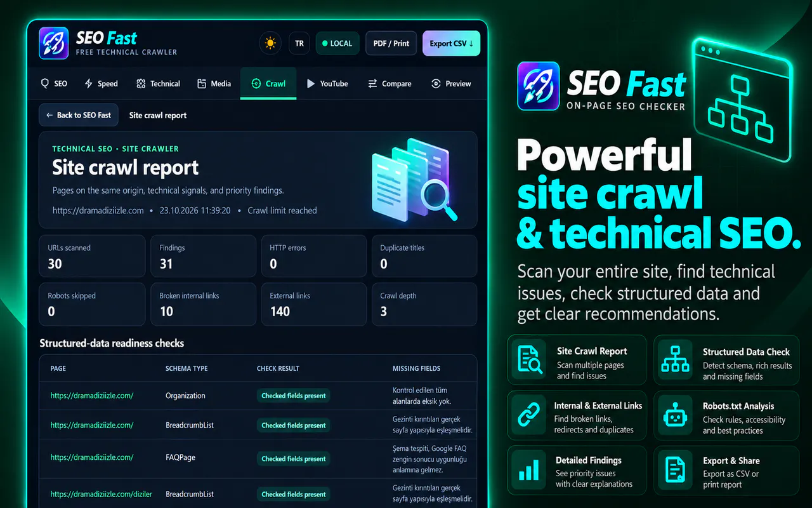Open the Technical tab

(x=158, y=83)
